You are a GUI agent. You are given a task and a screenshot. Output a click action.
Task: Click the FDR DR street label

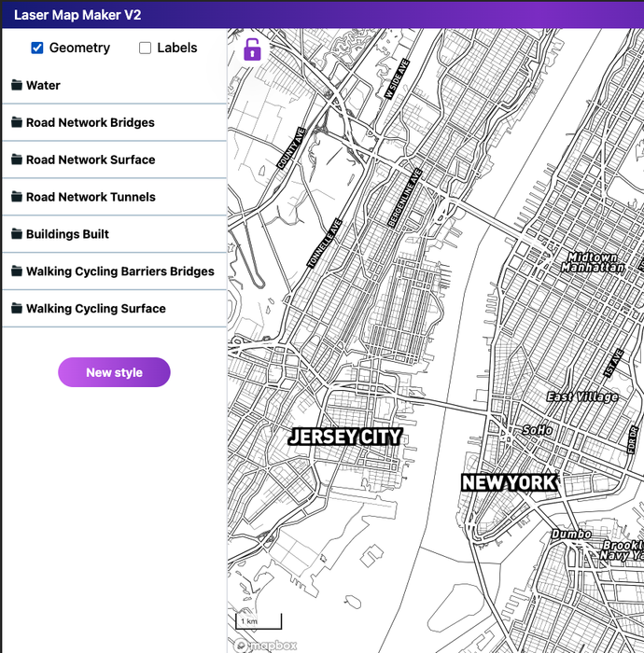point(633,439)
